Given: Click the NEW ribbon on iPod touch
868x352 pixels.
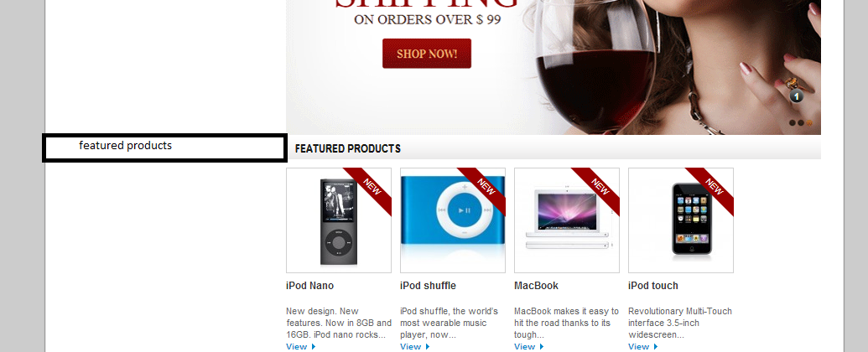Looking at the screenshot, I should 714,188.
